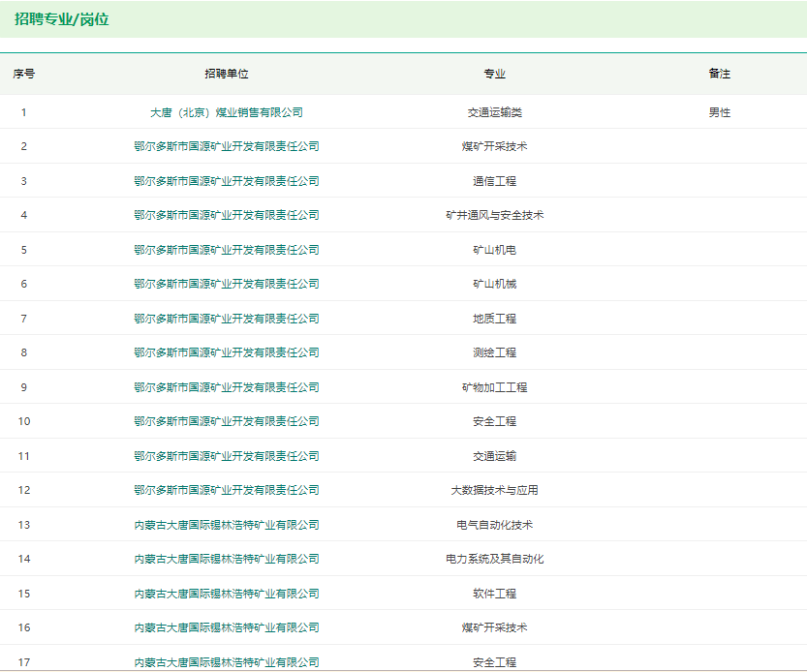
Task: Click serial number "3" in the 序号 column
Action: tap(23, 181)
